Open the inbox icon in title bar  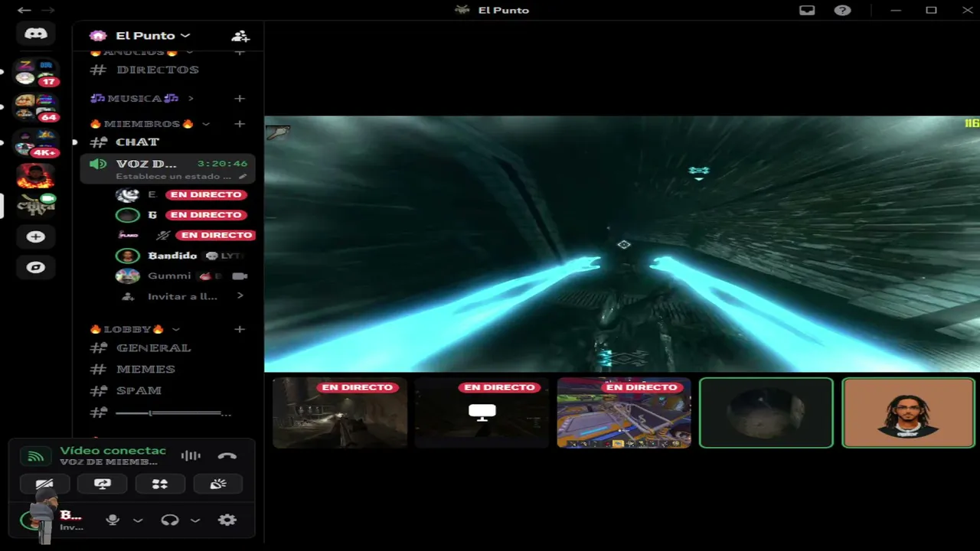click(807, 10)
